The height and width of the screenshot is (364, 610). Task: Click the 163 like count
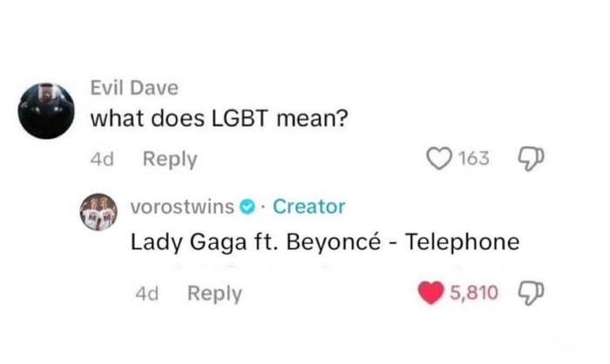coord(475,159)
